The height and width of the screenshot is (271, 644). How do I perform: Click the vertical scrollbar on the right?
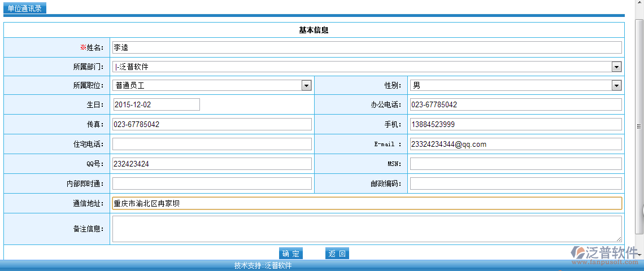coord(639,127)
